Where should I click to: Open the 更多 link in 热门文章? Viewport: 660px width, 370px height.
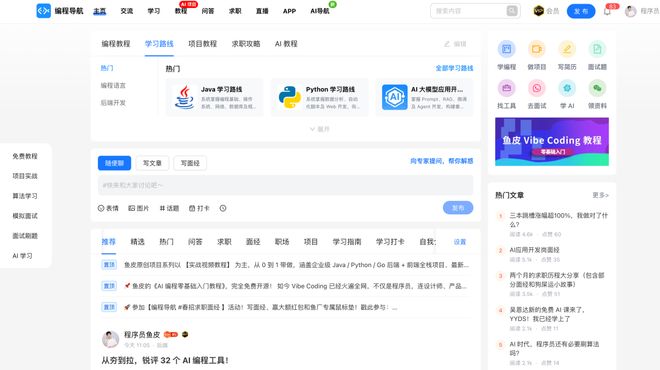click(600, 195)
